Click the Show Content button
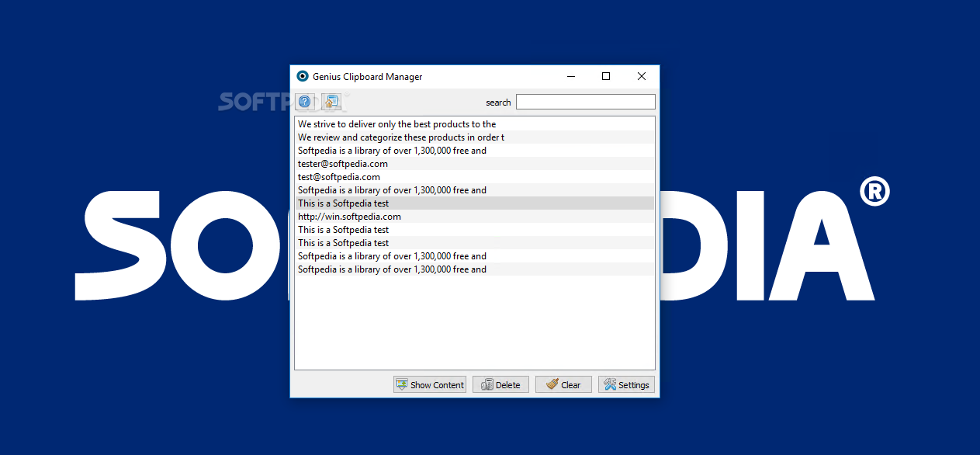 click(430, 384)
